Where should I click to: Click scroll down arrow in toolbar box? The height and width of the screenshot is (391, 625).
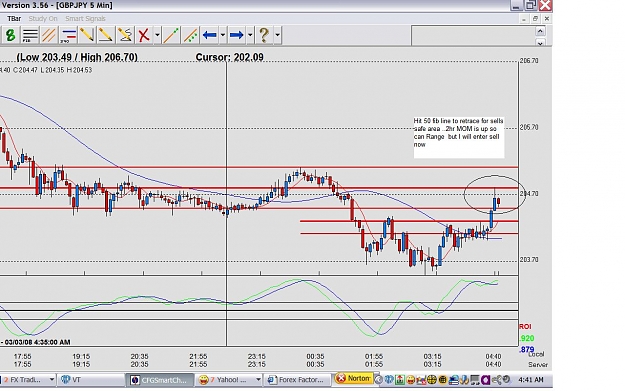540,42
